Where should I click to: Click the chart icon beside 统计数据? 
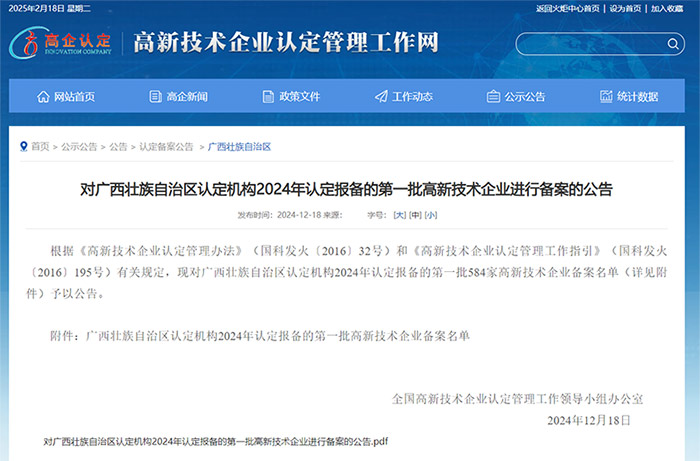click(606, 97)
